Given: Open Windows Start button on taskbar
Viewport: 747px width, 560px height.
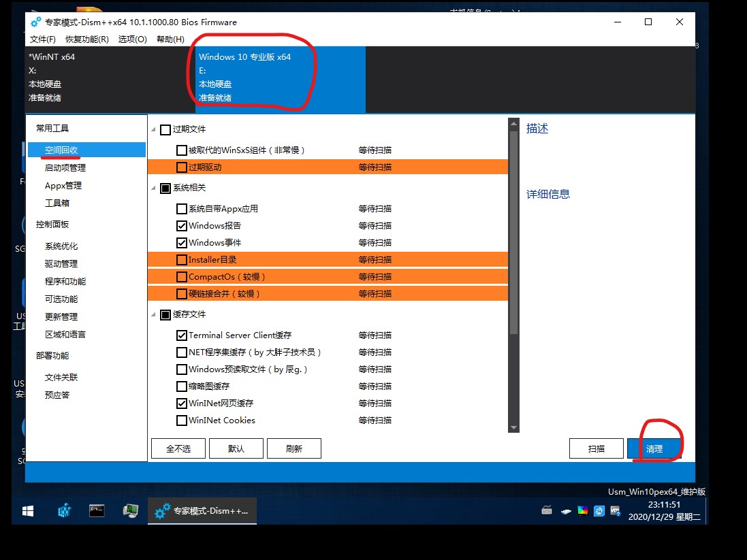Looking at the screenshot, I should (28, 511).
